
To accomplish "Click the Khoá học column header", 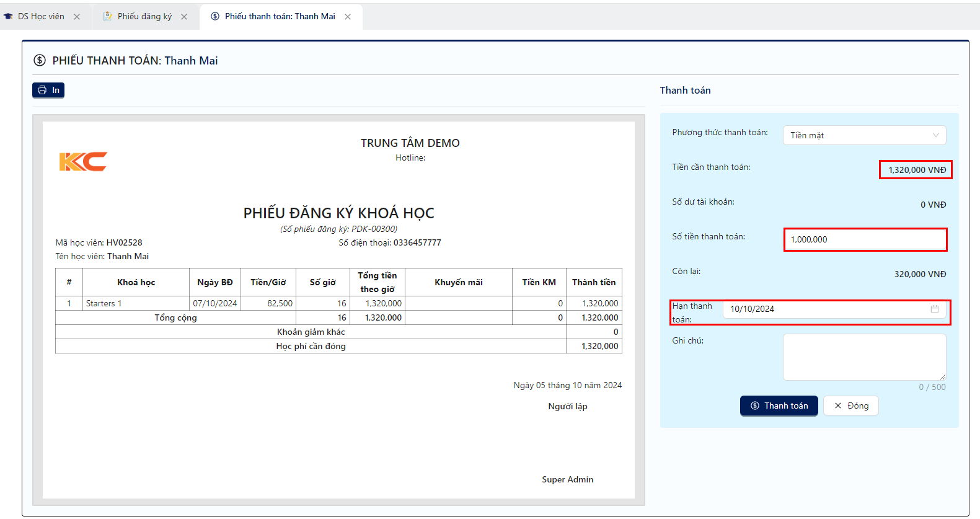I will pos(136,282).
